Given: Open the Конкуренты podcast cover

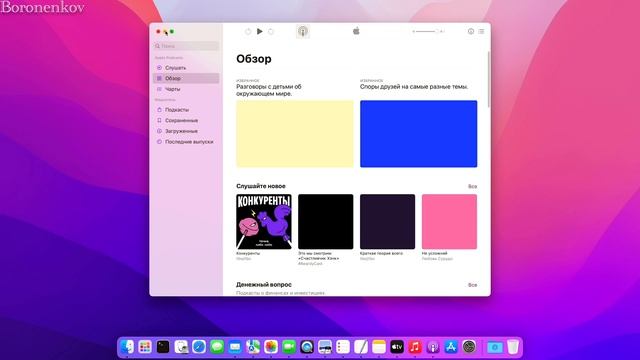Looking at the screenshot, I should tap(264, 222).
